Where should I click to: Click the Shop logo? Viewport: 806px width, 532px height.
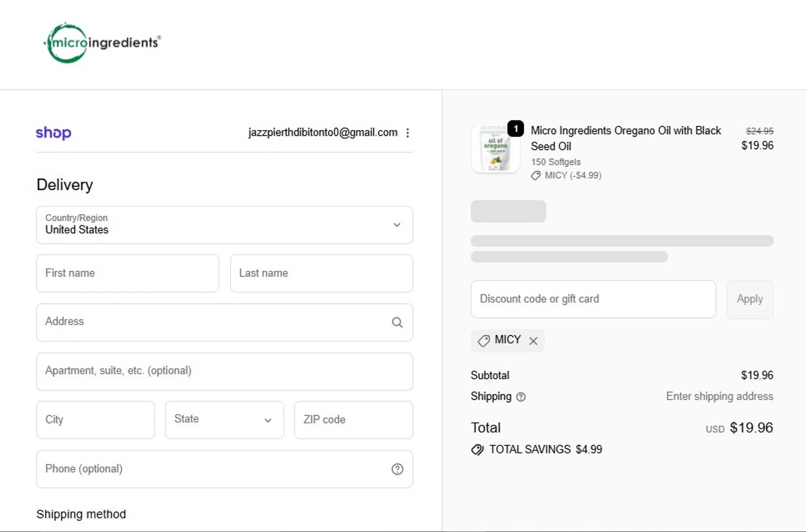pyautogui.click(x=53, y=133)
